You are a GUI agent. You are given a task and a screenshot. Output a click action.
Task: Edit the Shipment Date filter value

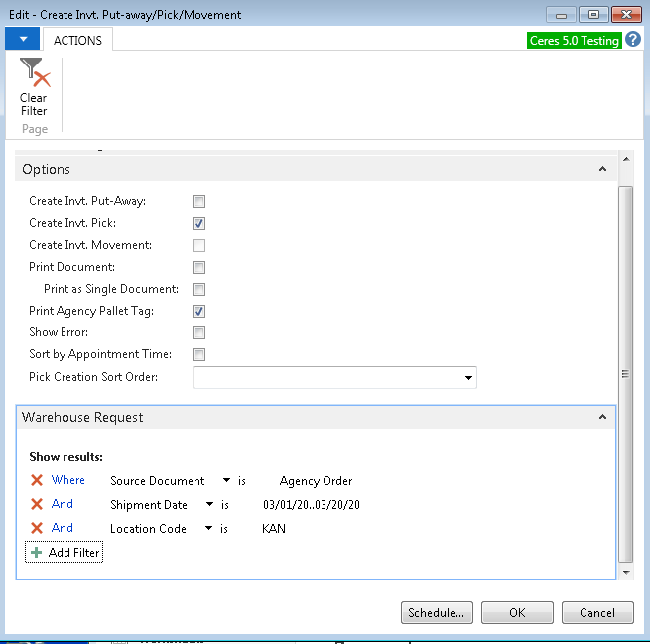[x=311, y=505]
